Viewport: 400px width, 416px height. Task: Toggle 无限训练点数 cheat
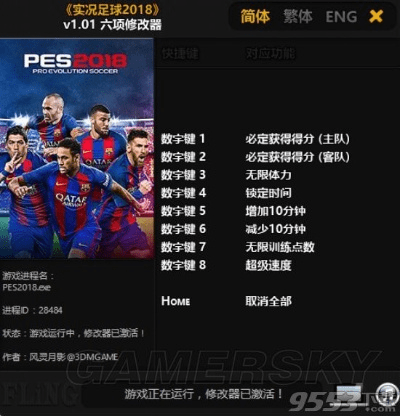280,247
